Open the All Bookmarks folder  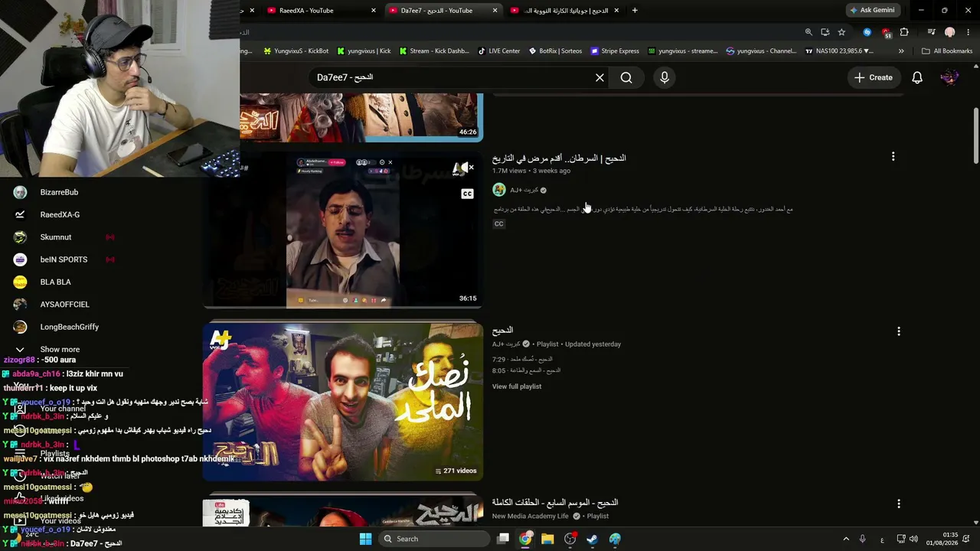click(x=947, y=51)
